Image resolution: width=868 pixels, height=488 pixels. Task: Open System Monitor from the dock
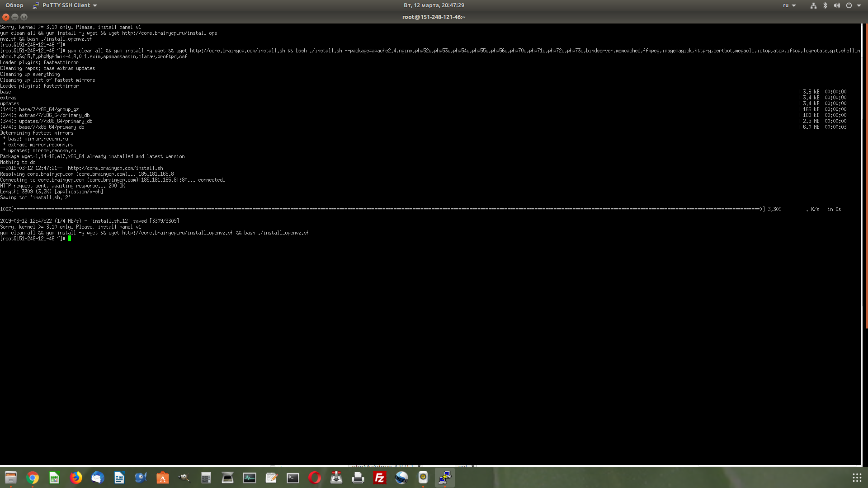(x=250, y=478)
